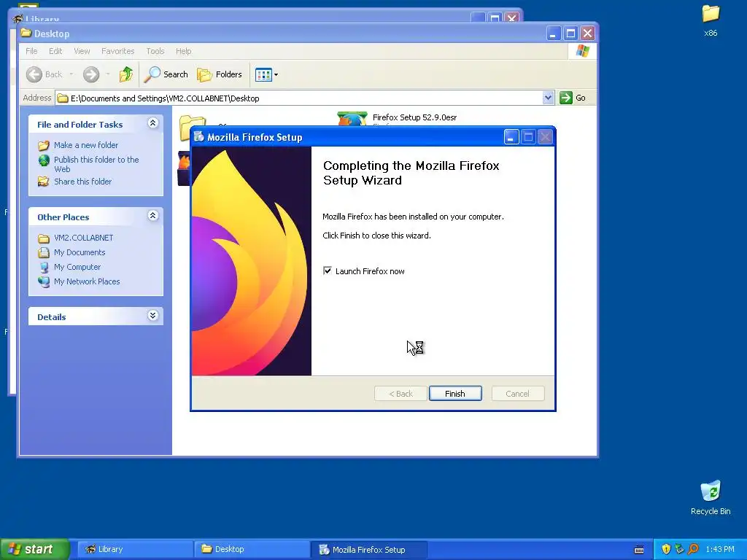The width and height of the screenshot is (747, 560).
Task: Open the Help menu
Action: (x=183, y=51)
